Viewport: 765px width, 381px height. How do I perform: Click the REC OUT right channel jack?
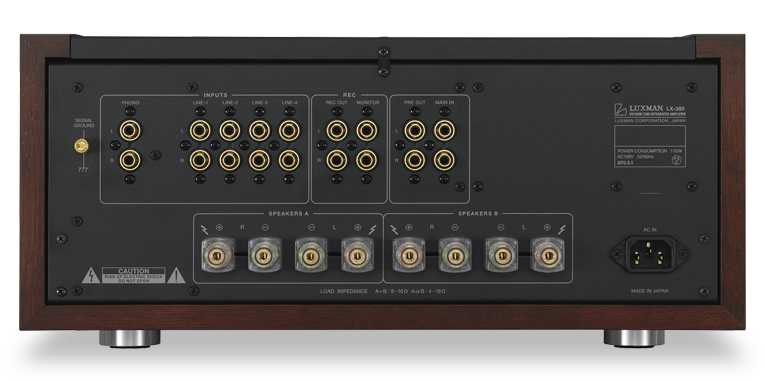[x=337, y=160]
